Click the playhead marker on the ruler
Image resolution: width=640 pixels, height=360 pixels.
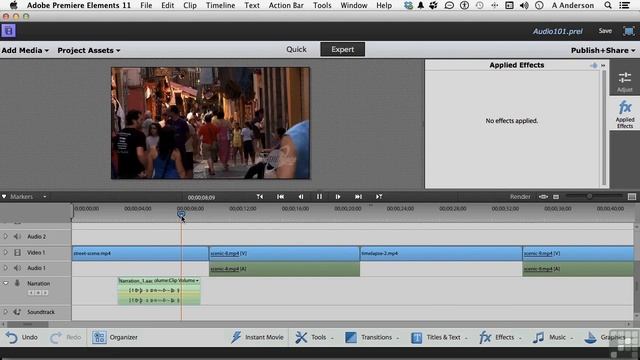coord(181,214)
